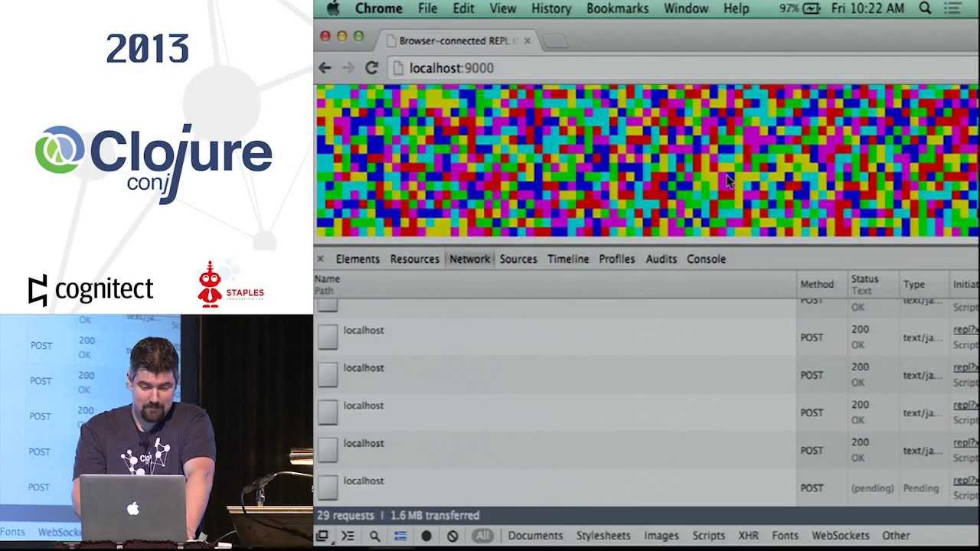Select the pending localhost request row
Screen dimensions: 980x551
[x=646, y=487]
